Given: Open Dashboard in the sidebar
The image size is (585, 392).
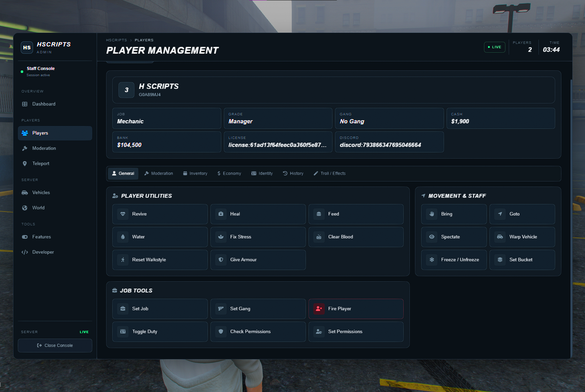Looking at the screenshot, I should click(x=55, y=104).
